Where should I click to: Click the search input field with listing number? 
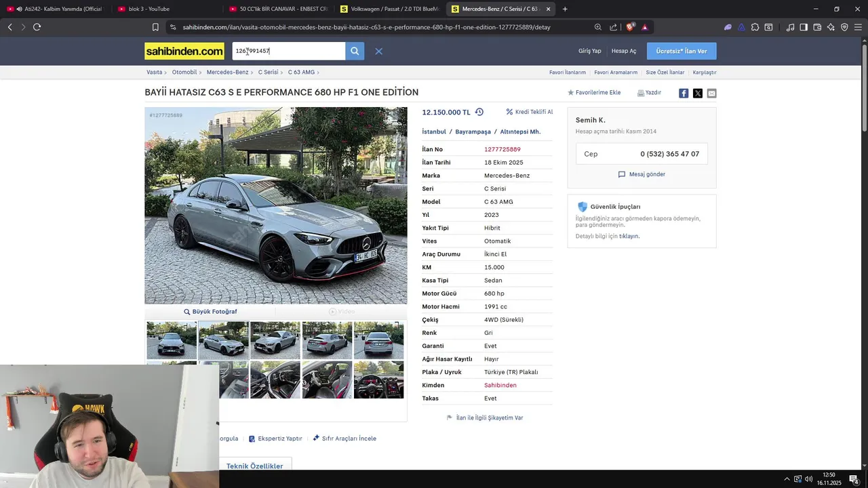(x=289, y=51)
